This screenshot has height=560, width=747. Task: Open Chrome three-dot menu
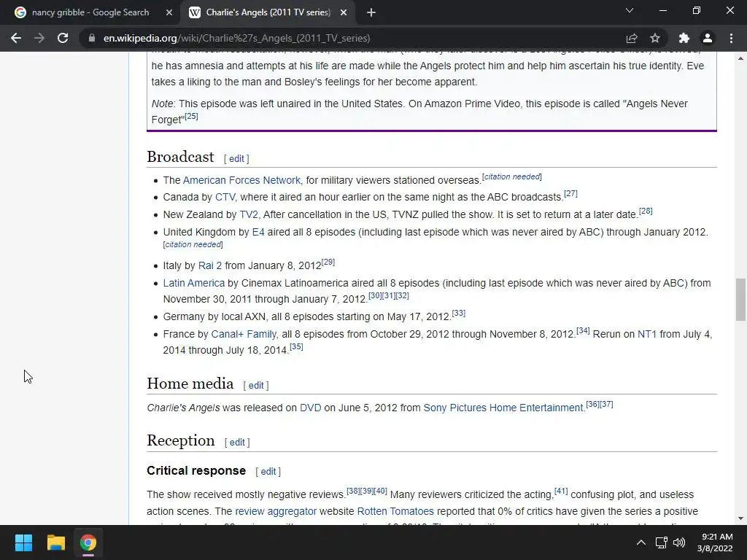(x=731, y=38)
